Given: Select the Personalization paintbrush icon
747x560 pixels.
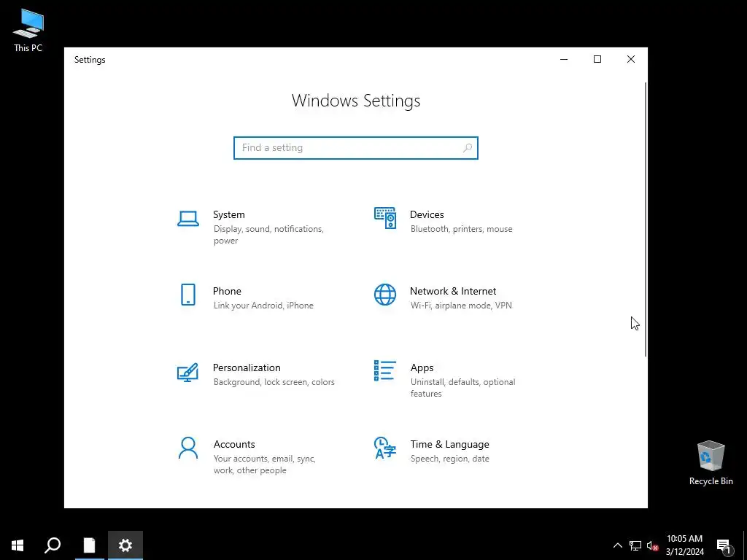Looking at the screenshot, I should [x=187, y=372].
